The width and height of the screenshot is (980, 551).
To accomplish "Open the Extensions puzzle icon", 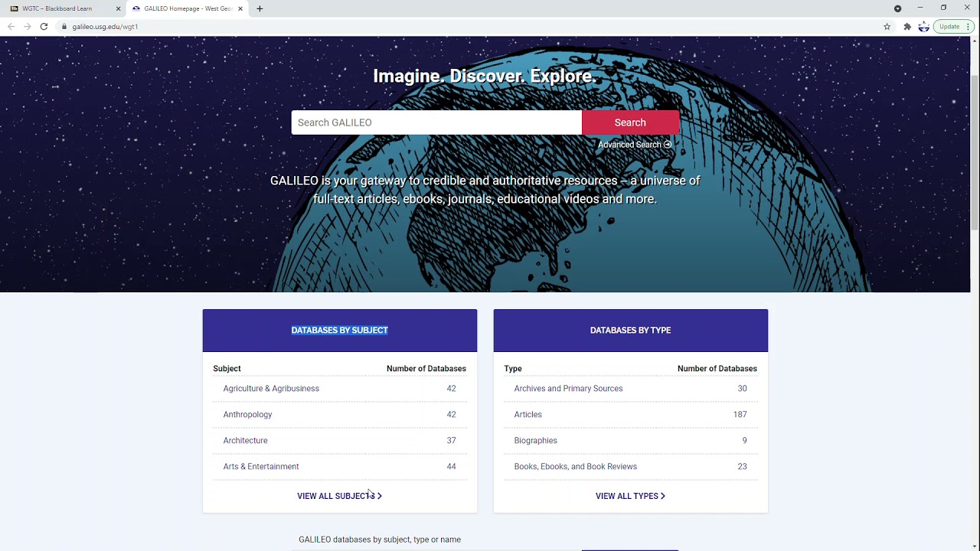I will 907,26.
